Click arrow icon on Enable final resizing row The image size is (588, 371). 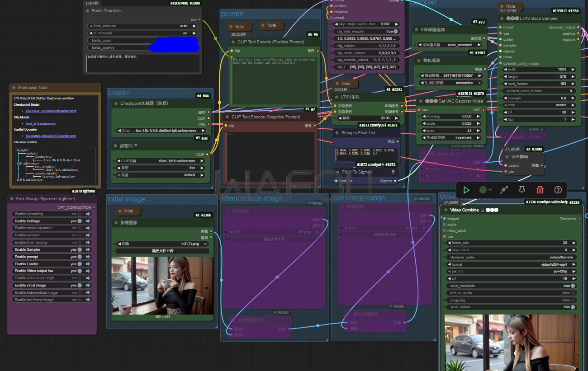tap(88, 242)
